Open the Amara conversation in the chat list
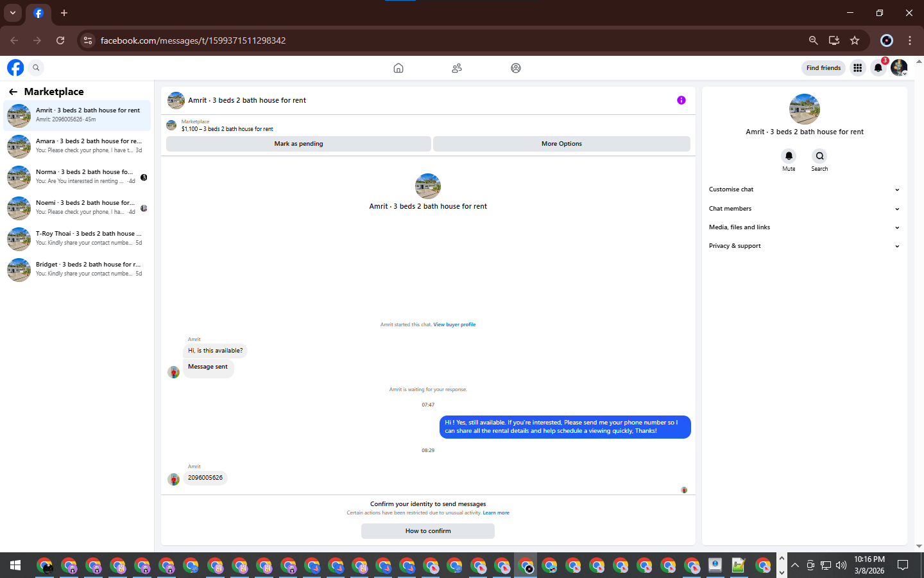 [77, 146]
